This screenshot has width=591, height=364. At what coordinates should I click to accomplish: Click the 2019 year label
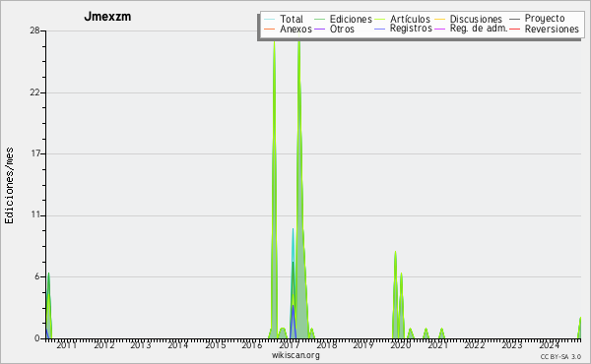click(x=362, y=344)
